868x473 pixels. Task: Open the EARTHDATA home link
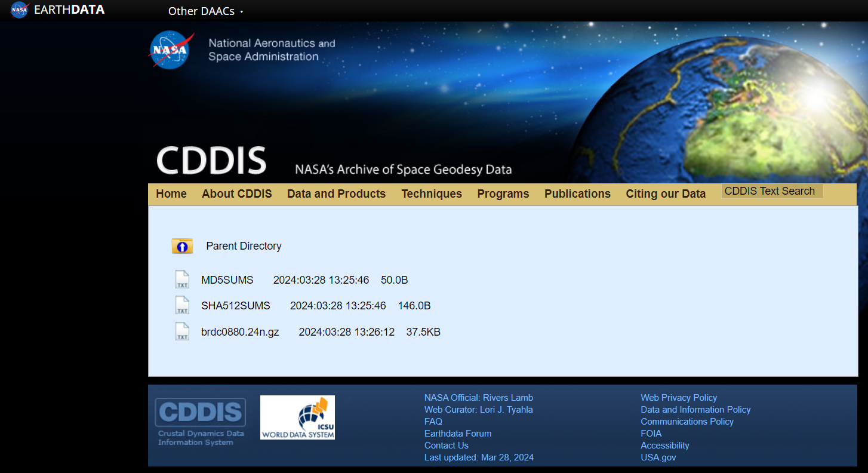[69, 10]
